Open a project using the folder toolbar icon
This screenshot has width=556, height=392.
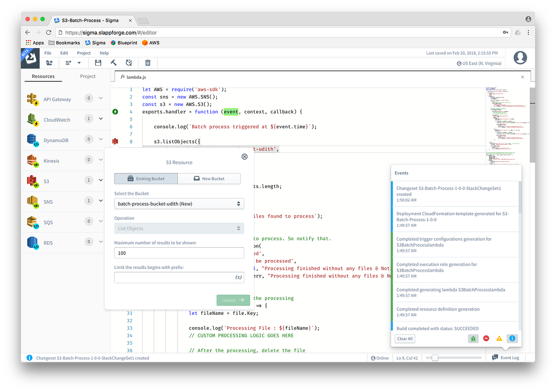[x=50, y=62]
